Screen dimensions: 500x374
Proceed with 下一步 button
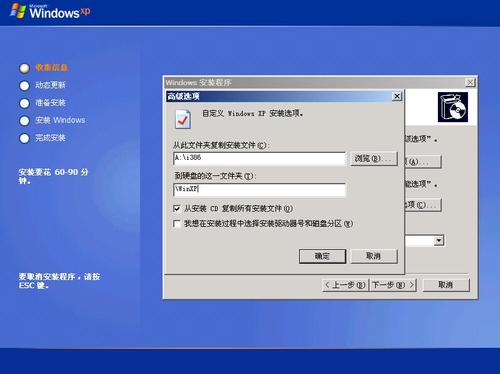point(393,285)
